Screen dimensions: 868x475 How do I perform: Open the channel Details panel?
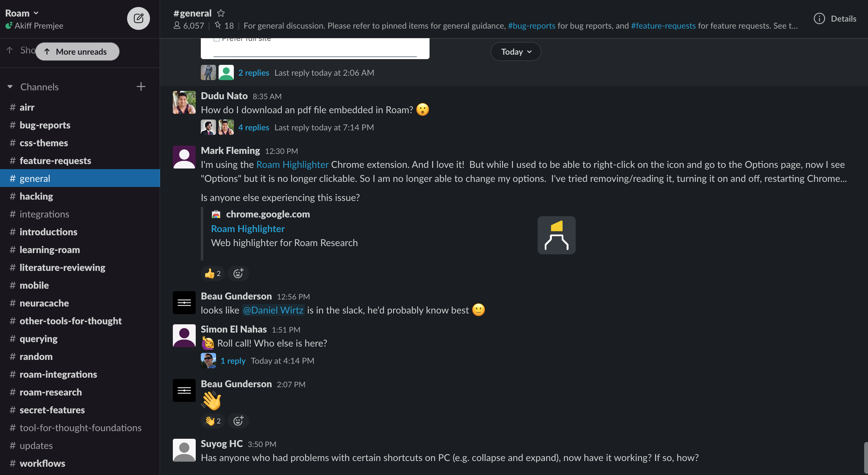tap(835, 18)
